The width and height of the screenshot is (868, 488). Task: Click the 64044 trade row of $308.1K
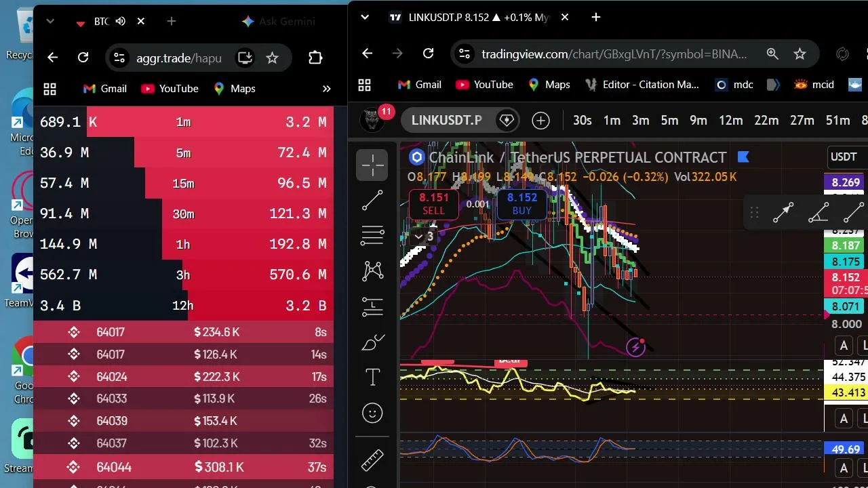pos(183,467)
